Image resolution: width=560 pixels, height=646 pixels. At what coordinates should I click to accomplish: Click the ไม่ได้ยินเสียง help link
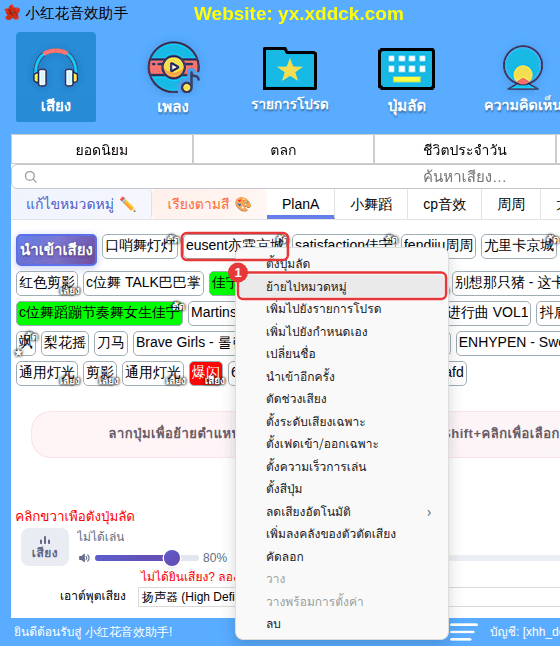click(x=187, y=576)
